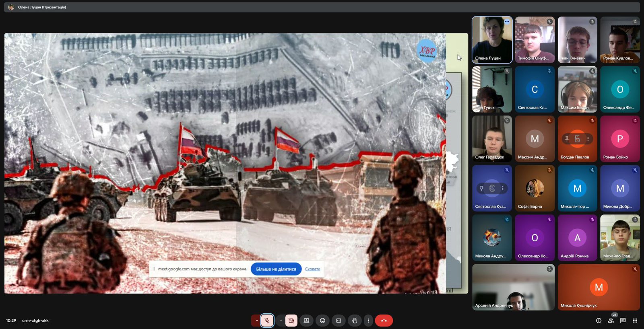Open the chat messages panel
644x329 pixels.
point(623,321)
